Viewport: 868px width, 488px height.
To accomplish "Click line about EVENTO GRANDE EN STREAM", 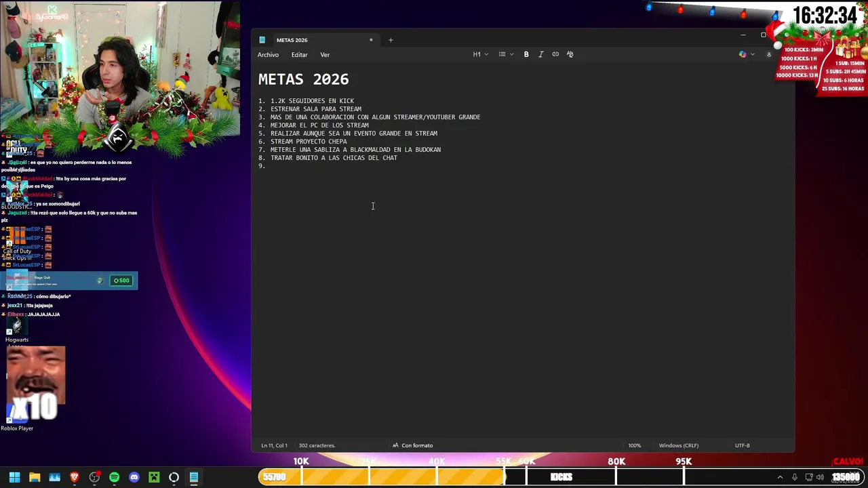I will (354, 134).
